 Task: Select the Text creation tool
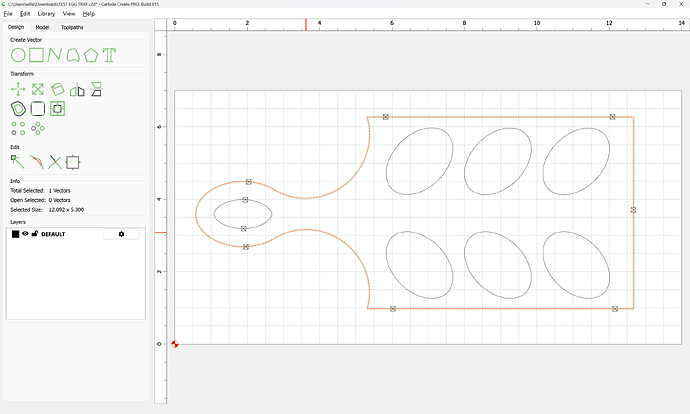109,55
